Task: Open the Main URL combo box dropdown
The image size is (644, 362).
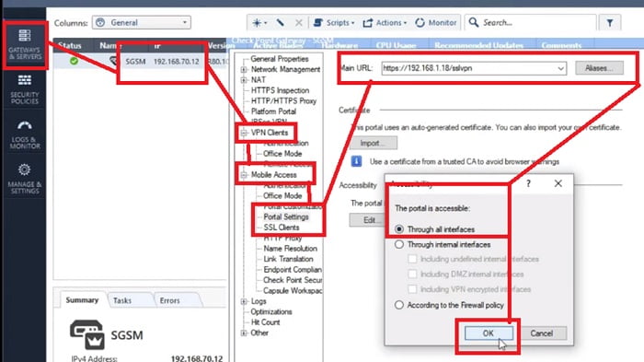Action: [x=560, y=69]
